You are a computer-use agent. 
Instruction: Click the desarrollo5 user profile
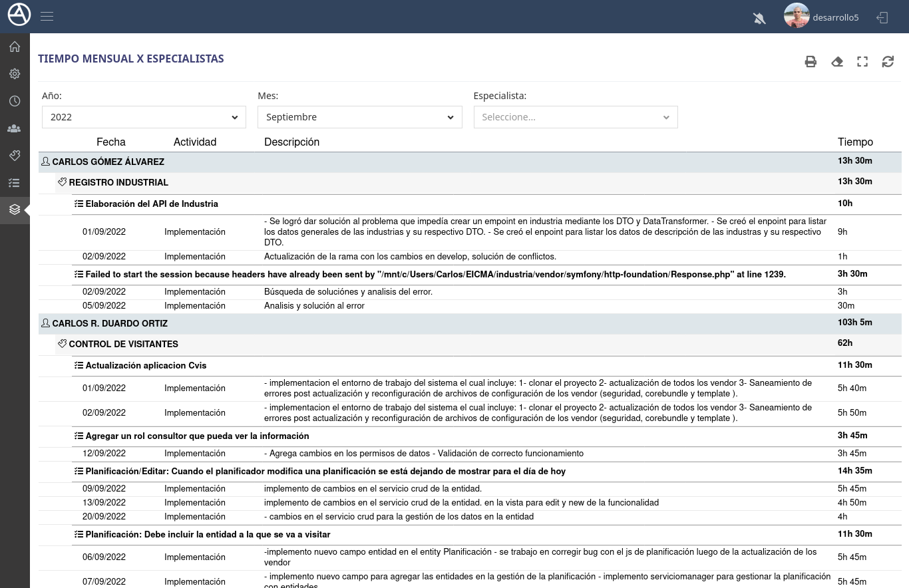coord(822,17)
